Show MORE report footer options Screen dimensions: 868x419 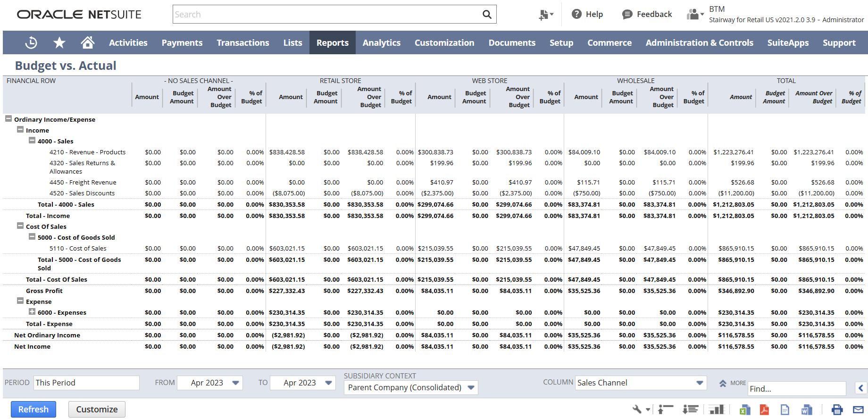[733, 383]
